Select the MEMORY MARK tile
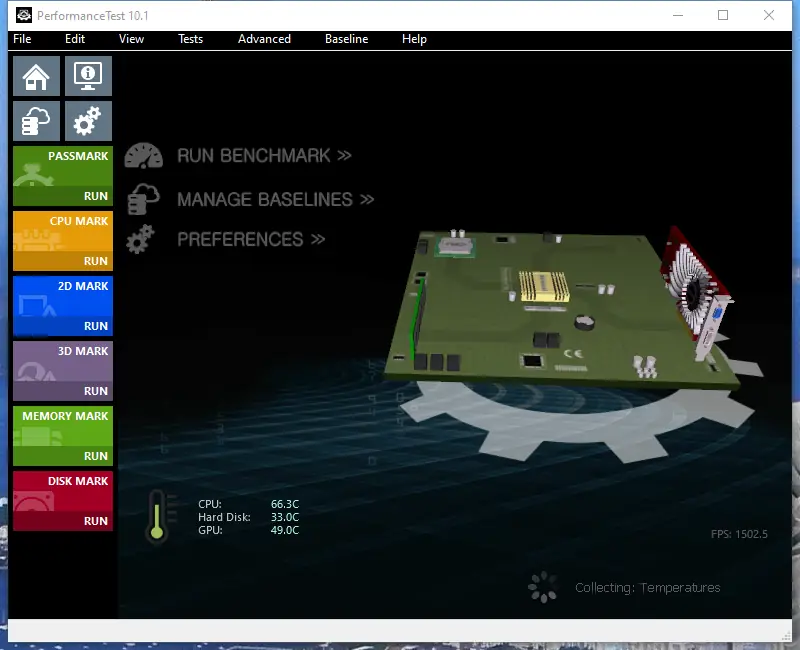This screenshot has height=650, width=800. point(63,426)
